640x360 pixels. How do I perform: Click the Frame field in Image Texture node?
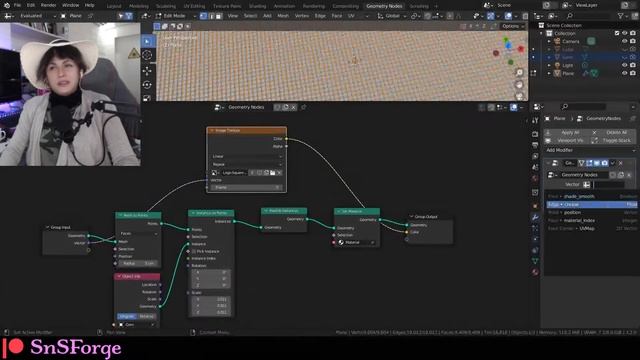point(247,187)
